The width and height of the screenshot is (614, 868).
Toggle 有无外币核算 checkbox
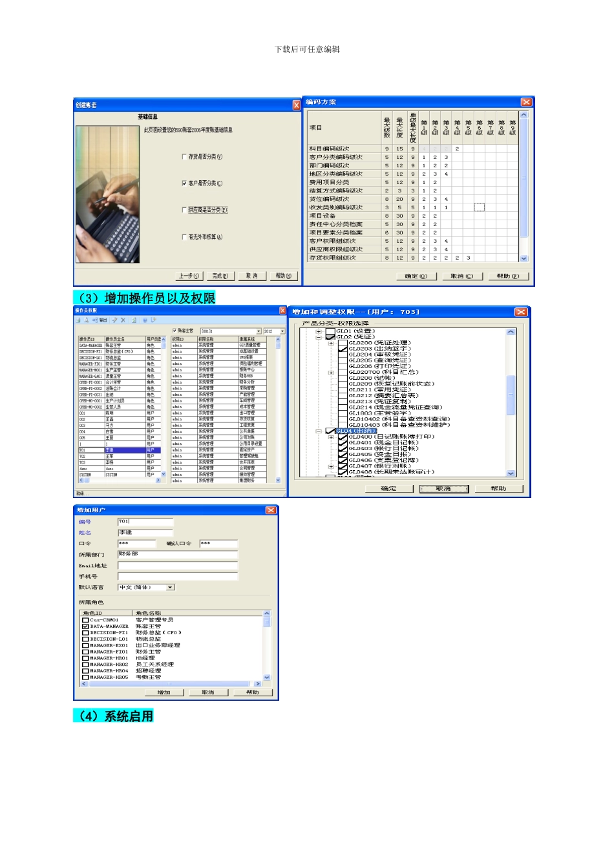(x=184, y=237)
